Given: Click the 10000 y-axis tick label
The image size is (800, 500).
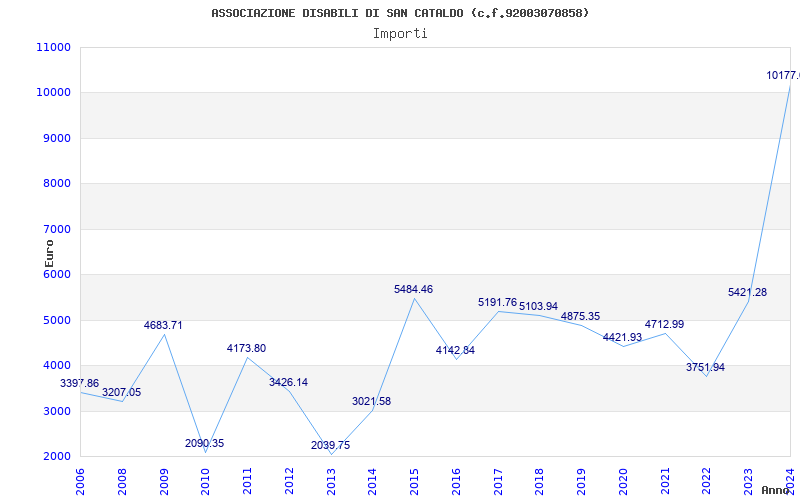Looking at the screenshot, I should pyautogui.click(x=54, y=93).
